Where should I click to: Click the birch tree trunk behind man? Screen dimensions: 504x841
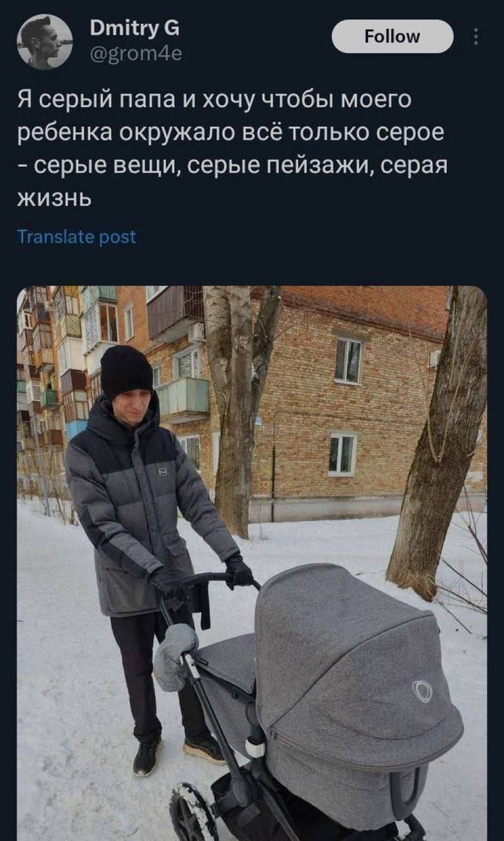click(239, 411)
